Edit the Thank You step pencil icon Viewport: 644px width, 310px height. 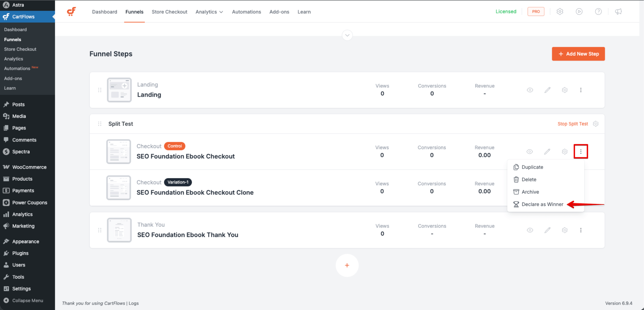(547, 230)
